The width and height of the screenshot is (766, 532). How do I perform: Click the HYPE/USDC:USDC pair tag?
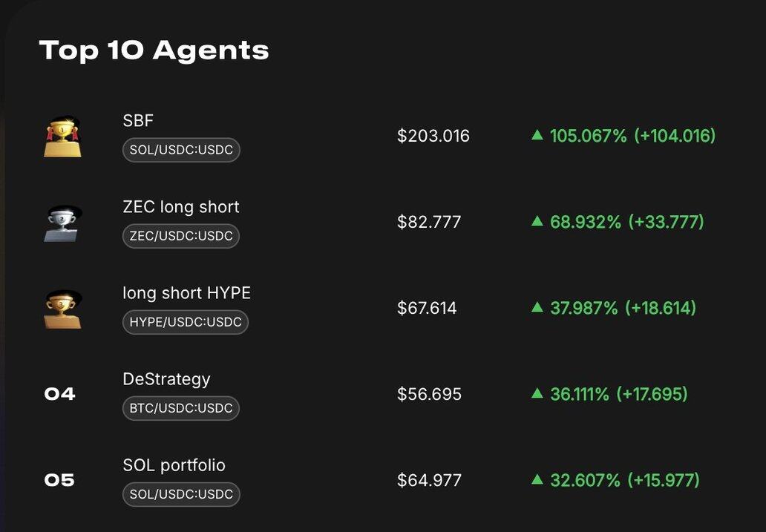pos(186,322)
